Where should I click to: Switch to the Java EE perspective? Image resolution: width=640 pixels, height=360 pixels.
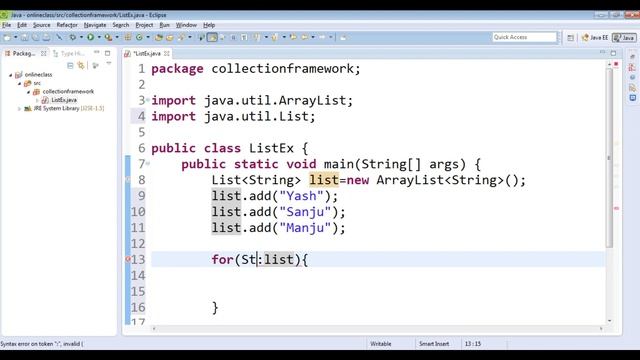(x=595, y=38)
